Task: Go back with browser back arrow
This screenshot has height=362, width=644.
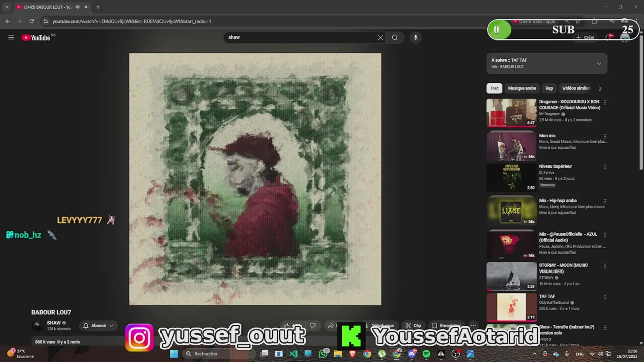Action: (8, 21)
